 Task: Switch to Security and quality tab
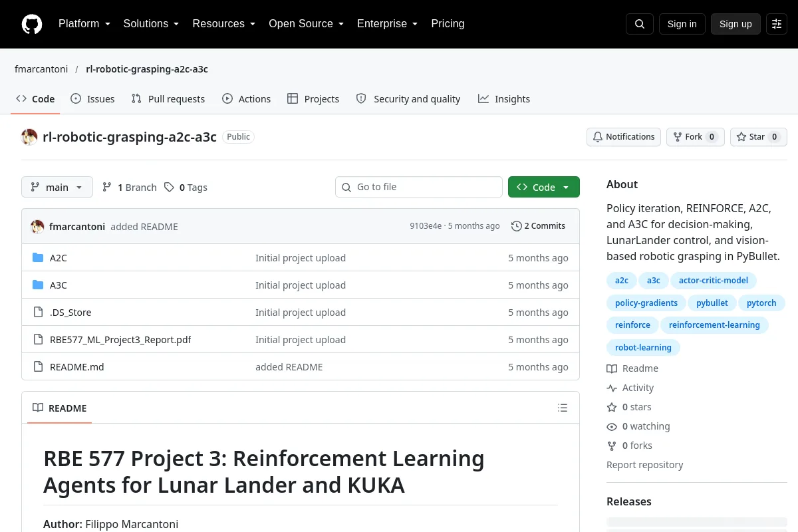408,99
